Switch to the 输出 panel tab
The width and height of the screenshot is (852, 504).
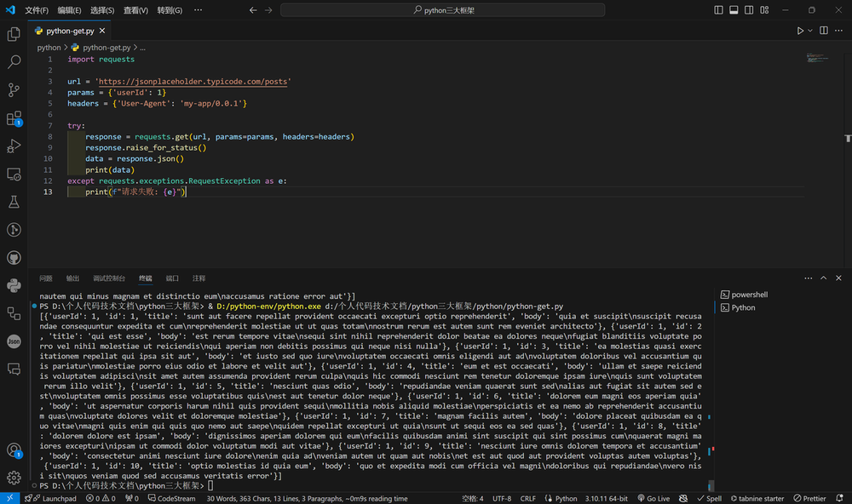72,278
